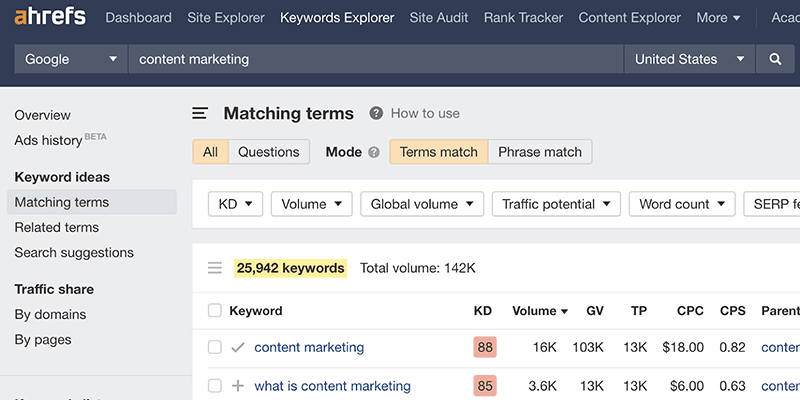
Task: Click the 16K volume value
Action: 545,347
